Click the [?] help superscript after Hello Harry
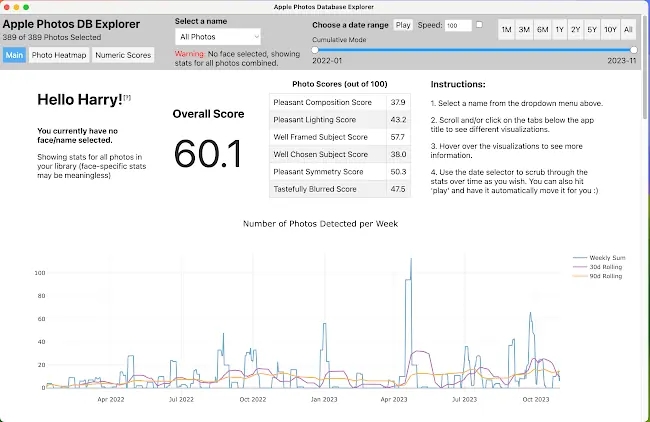 (x=127, y=97)
